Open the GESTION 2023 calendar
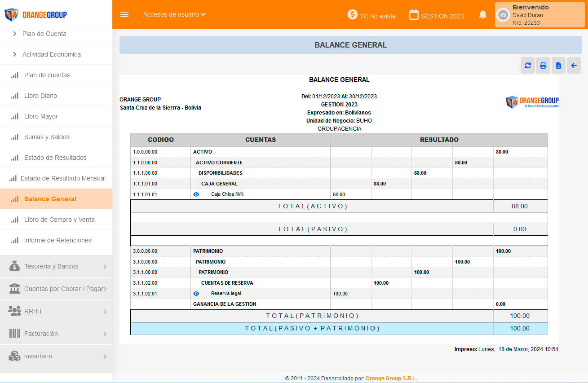The image size is (588, 383). (x=414, y=15)
